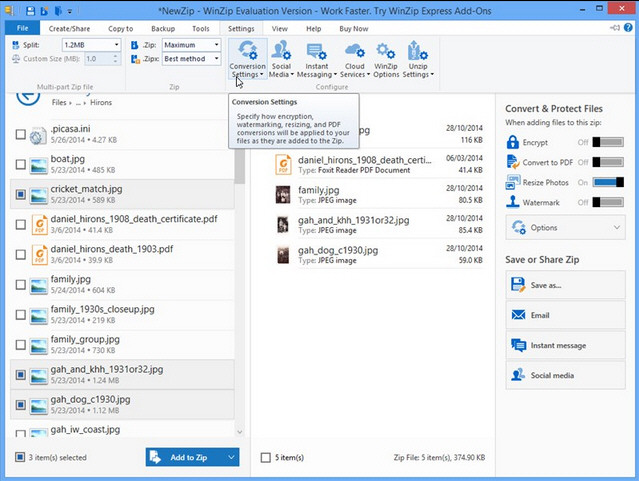Screen dimensions: 639x481
Task: Expand the Options section in Convert & Protect
Action: point(566,227)
